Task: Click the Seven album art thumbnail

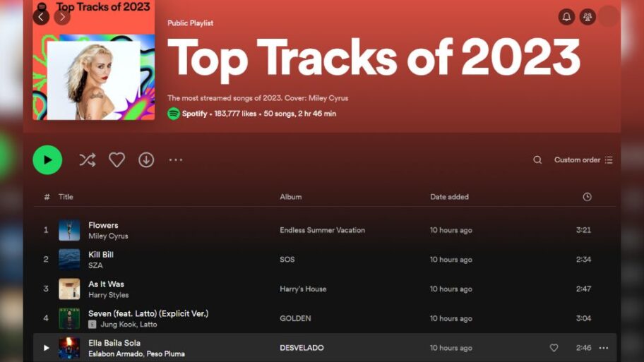Action: [69, 318]
